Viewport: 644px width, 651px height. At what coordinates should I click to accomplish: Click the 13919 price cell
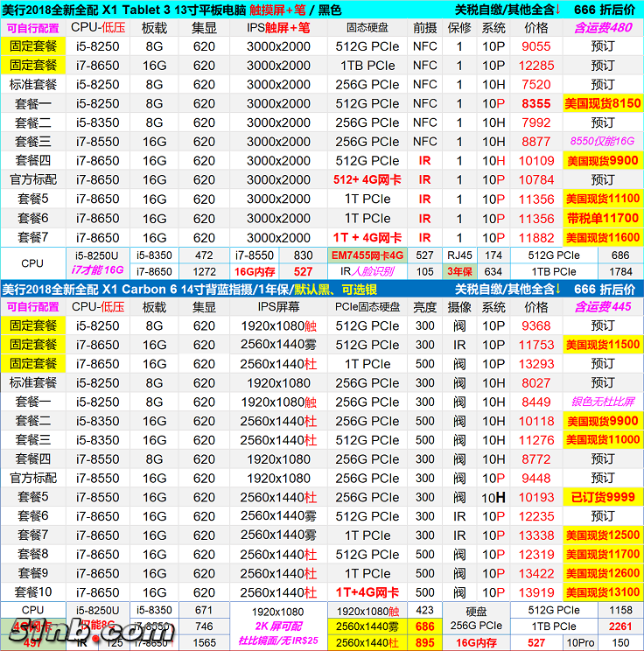[x=535, y=592]
